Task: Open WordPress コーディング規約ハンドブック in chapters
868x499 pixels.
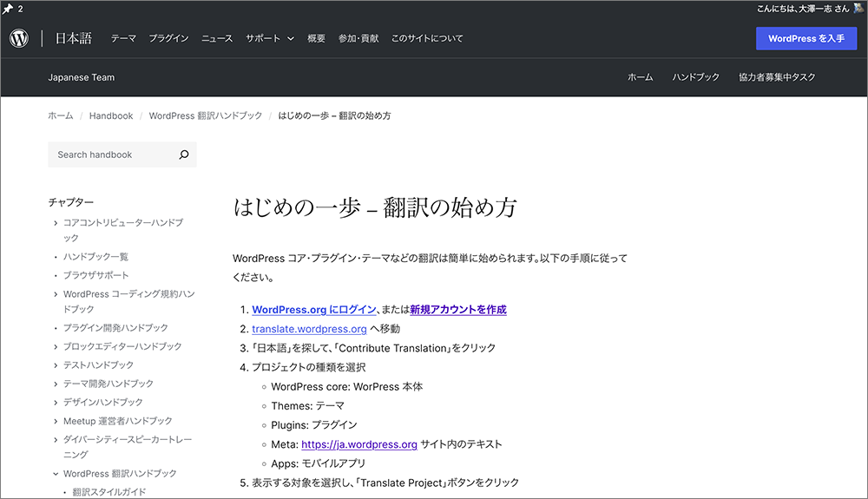Action: (129, 301)
